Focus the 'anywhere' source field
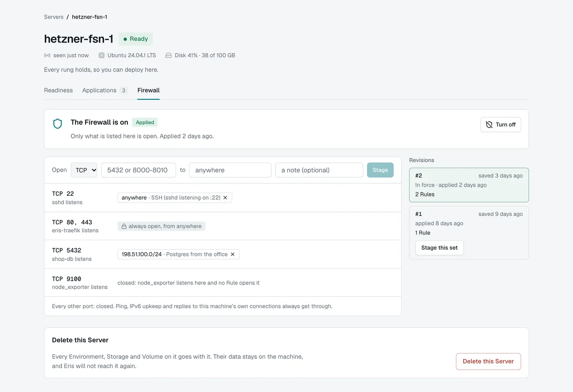The image size is (573, 392). pyautogui.click(x=230, y=170)
